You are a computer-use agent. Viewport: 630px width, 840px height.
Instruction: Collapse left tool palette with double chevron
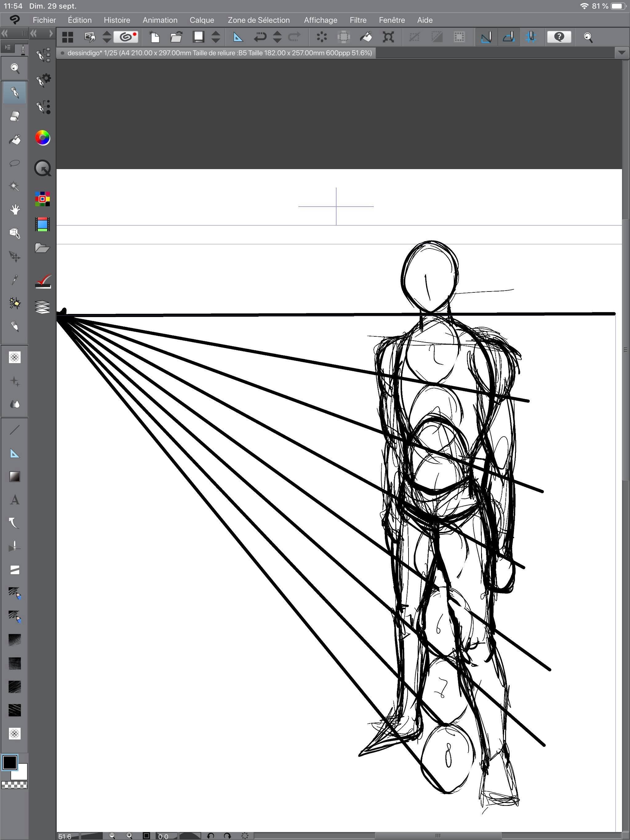[5, 34]
